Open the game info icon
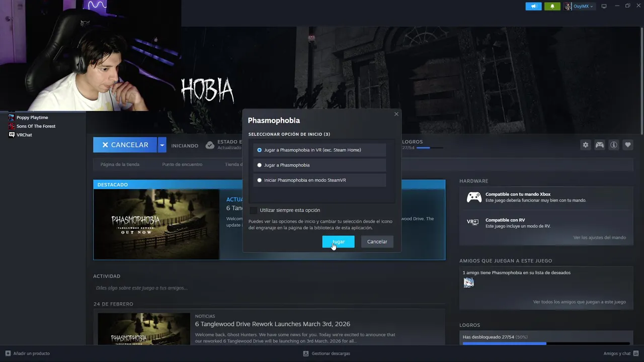 click(614, 145)
